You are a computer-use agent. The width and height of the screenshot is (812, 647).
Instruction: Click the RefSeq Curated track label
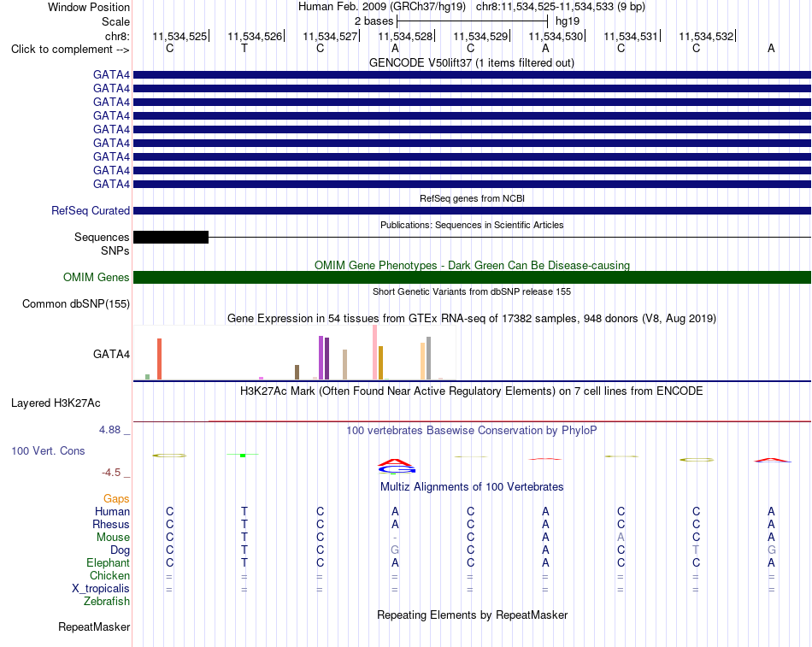click(90, 211)
